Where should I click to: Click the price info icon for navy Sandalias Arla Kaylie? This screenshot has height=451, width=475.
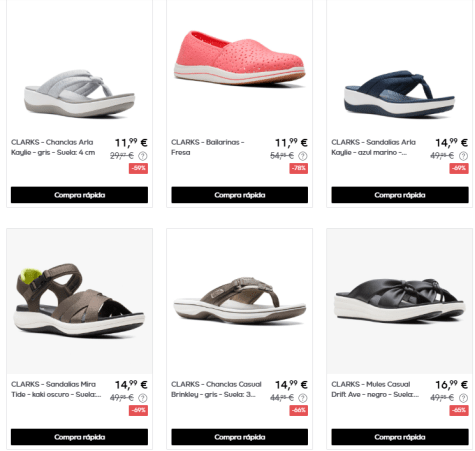click(463, 156)
